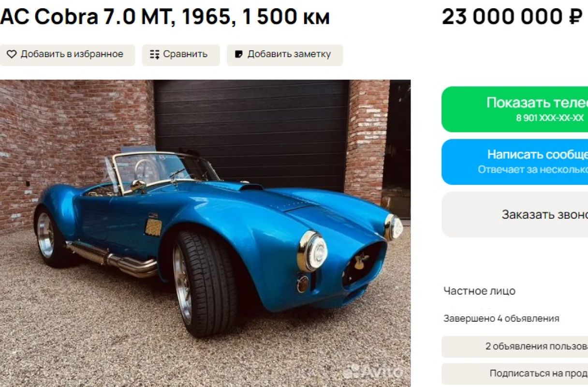
Task: Click the Отвечает за несколько response-time text
Action: [x=533, y=170]
